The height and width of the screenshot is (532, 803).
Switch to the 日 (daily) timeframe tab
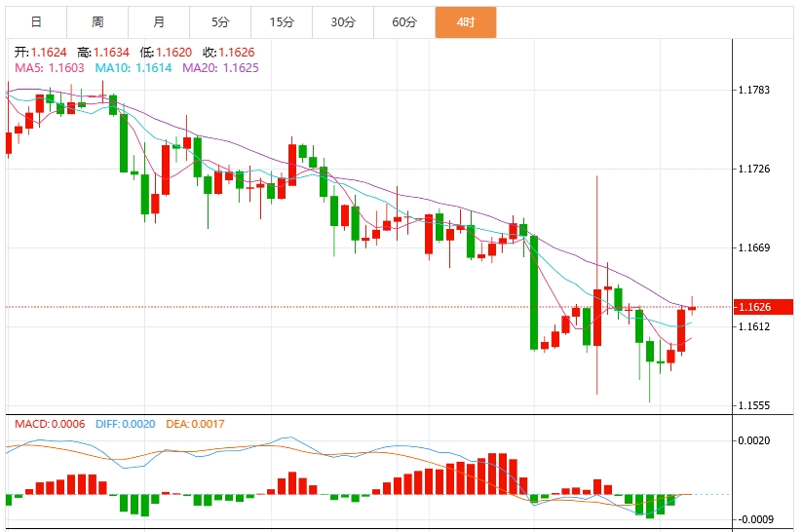click(x=36, y=21)
